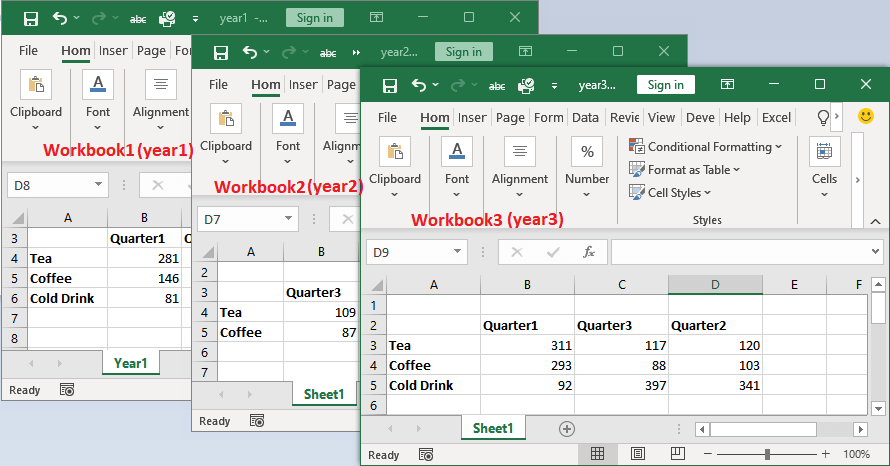Select cell with 397 in year3
This screenshot has width=890, height=466.
tap(622, 385)
